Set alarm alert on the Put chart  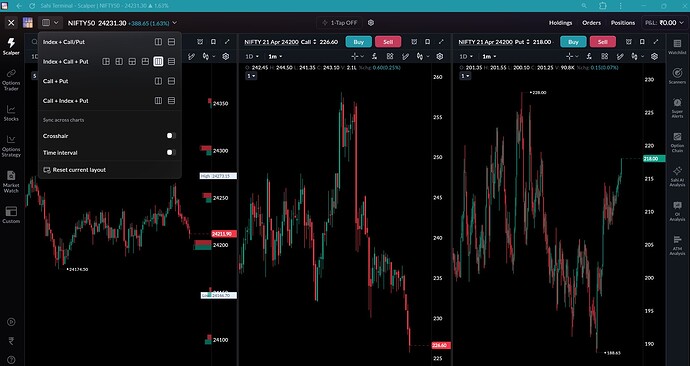(x=629, y=42)
